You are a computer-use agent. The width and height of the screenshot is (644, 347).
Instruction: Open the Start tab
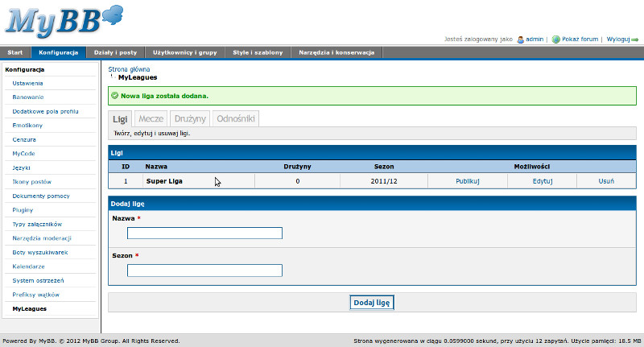tap(15, 52)
